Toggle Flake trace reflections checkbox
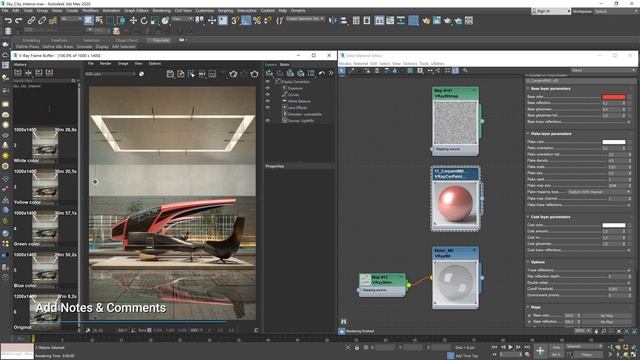The height and width of the screenshot is (360, 640). coord(629,205)
